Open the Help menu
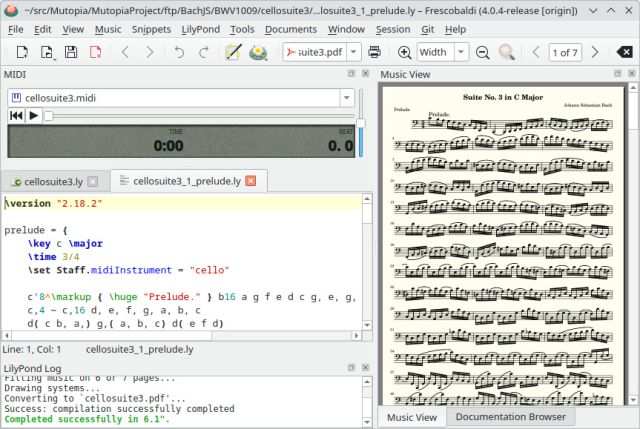The width and height of the screenshot is (640, 429). coord(455,29)
